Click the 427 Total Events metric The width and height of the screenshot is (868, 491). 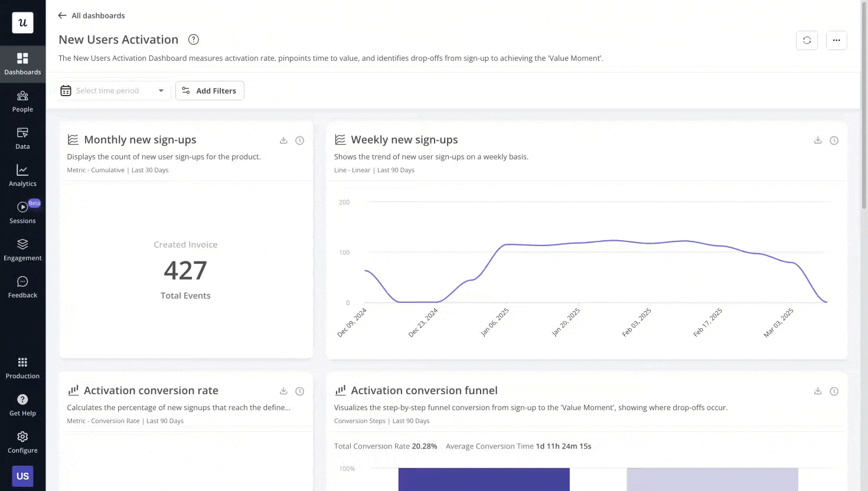[x=185, y=270]
